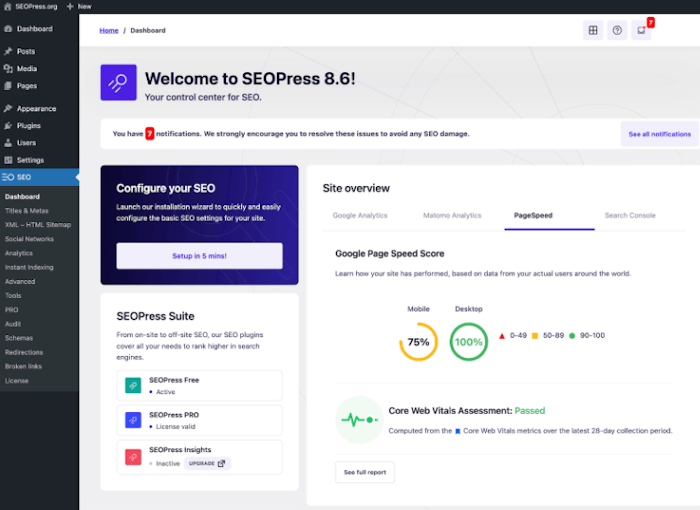Click the UPGRADE button for SEOPress Insights
700x510 pixels.
pyautogui.click(x=208, y=463)
